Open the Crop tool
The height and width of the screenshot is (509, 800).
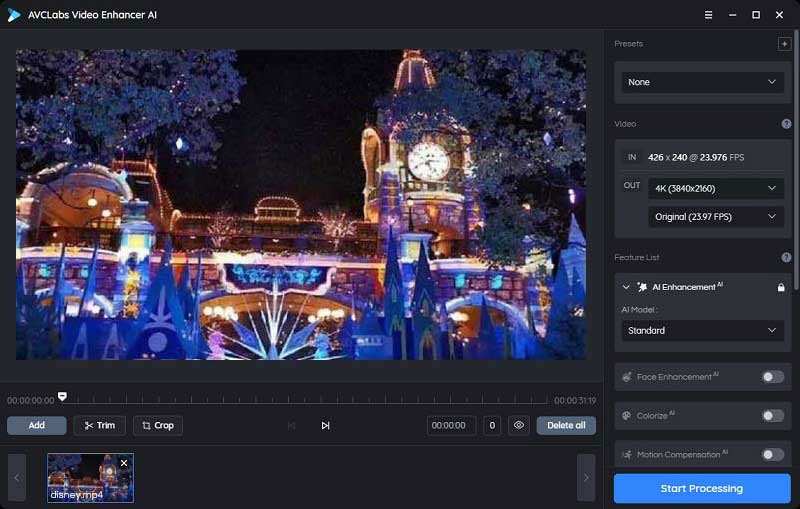(158, 425)
